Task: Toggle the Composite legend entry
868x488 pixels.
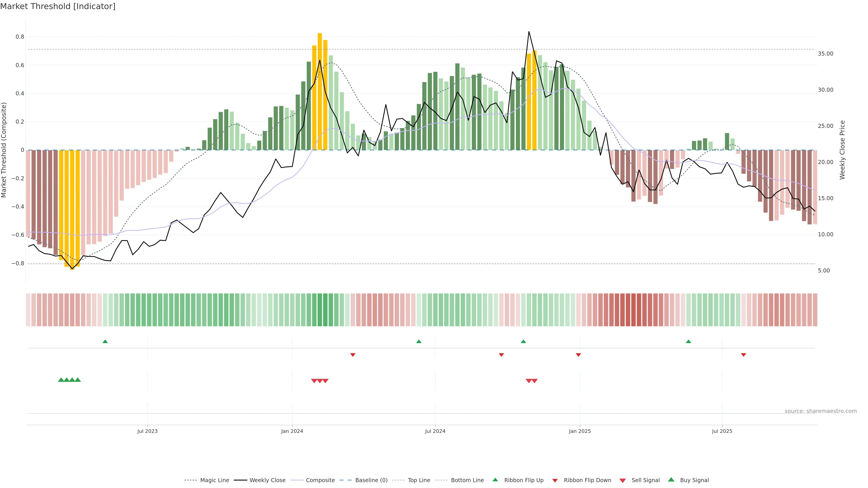Action: pos(320,480)
